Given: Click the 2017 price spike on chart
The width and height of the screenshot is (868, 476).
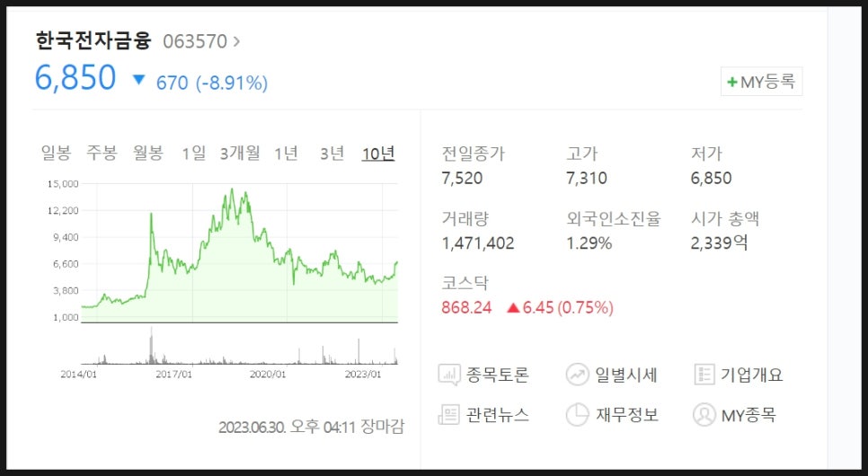Looking at the screenshot, I should click(x=151, y=215).
